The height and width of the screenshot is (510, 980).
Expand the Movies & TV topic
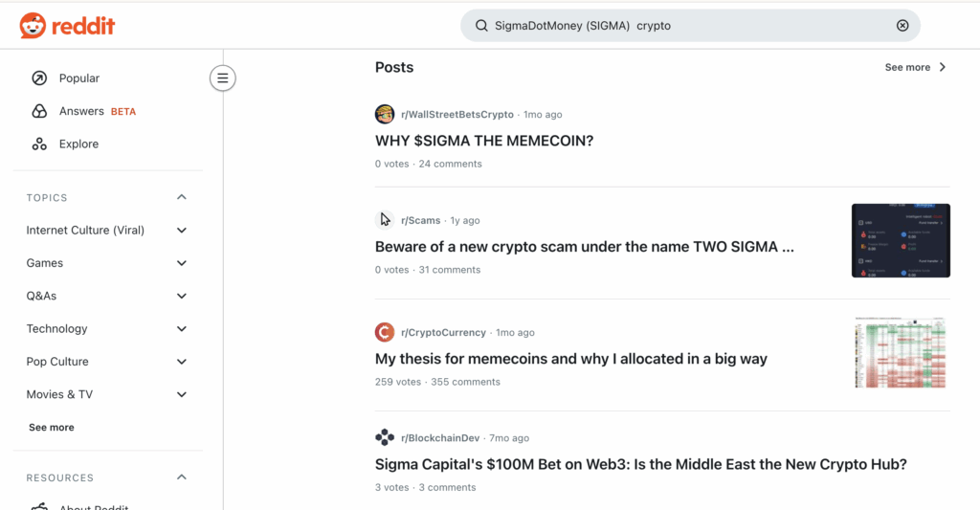coord(182,394)
